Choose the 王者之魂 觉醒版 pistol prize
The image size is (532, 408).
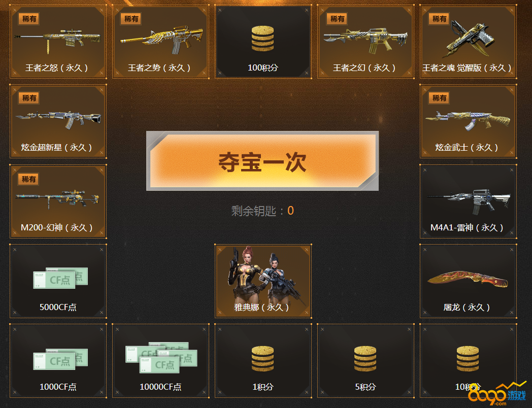468,42
